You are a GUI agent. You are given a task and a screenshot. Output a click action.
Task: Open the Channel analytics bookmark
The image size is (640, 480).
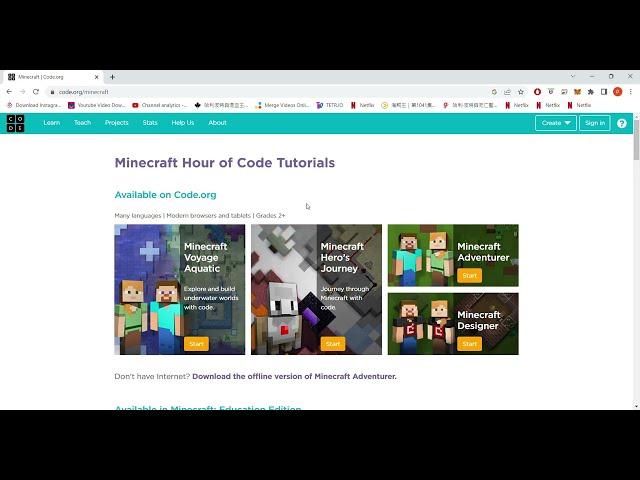pos(160,105)
